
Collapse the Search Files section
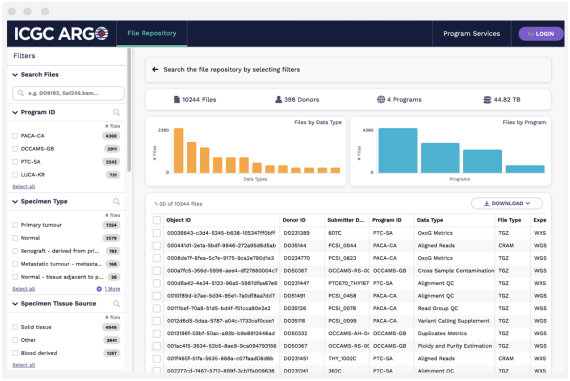point(15,75)
